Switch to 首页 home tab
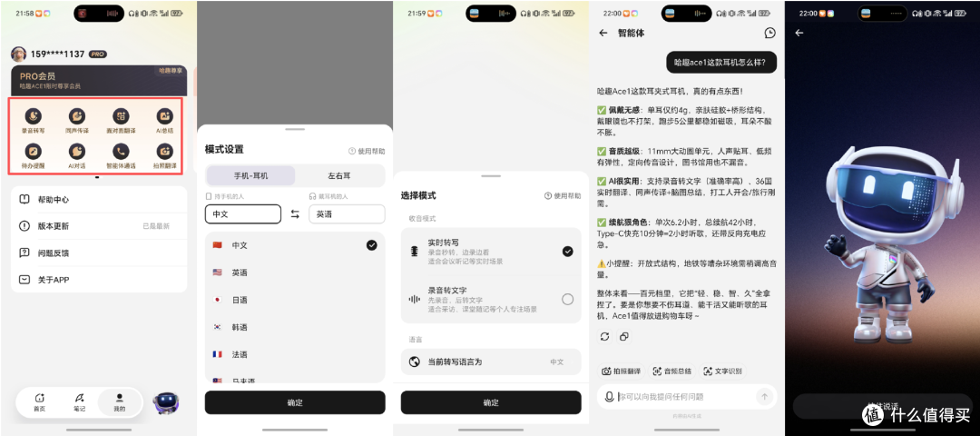Image resolution: width=980 pixels, height=436 pixels. coord(39,401)
